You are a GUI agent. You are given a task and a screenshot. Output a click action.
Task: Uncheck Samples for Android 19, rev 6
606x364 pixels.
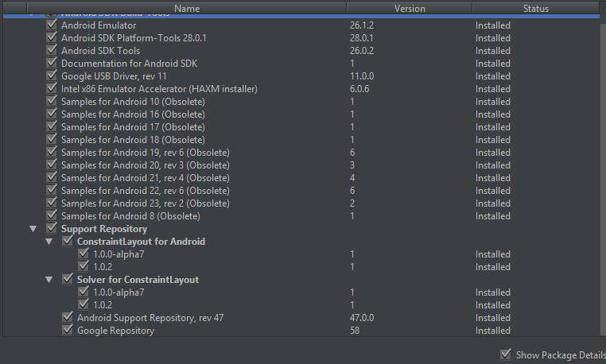[52, 153]
